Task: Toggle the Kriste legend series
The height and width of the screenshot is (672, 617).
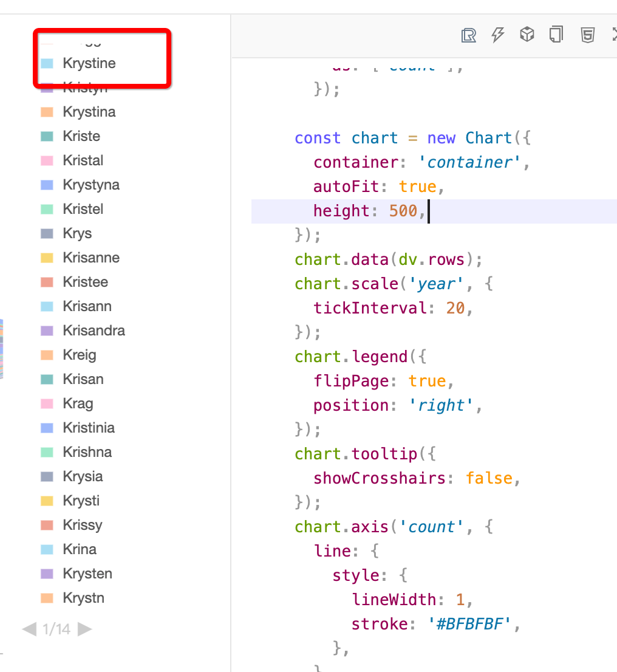Action: click(70, 136)
